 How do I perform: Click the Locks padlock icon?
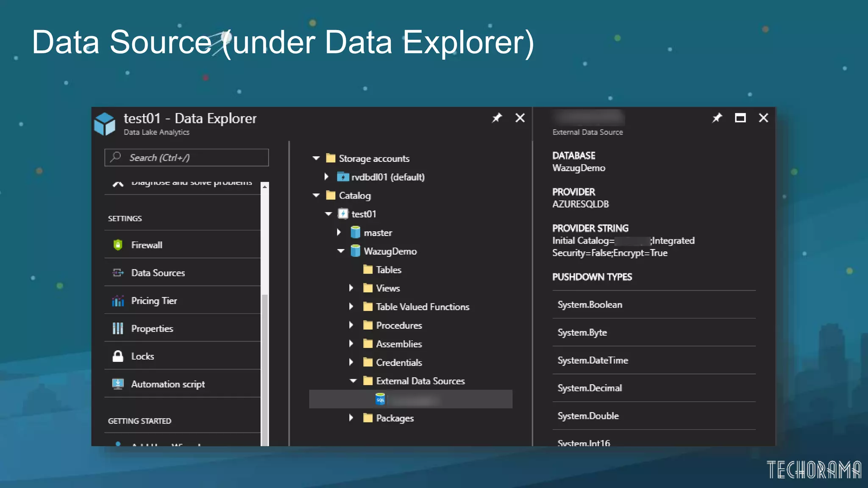click(x=118, y=356)
